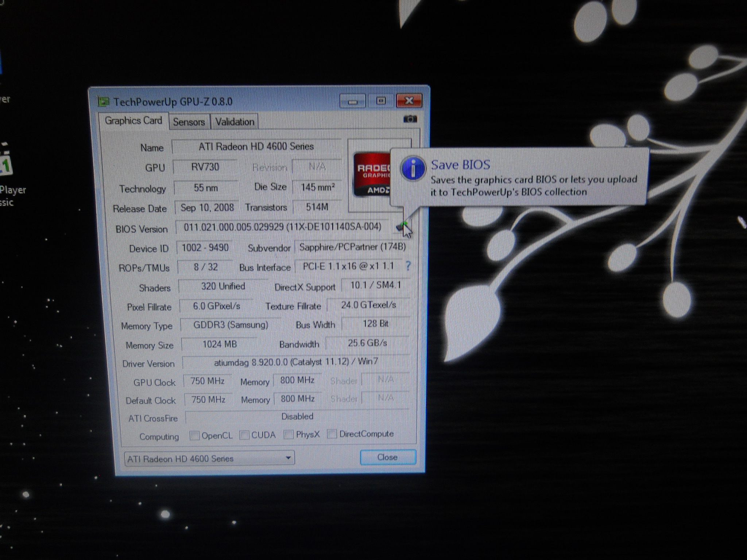Toggle the DirectCompute checkbox

[x=332, y=434]
